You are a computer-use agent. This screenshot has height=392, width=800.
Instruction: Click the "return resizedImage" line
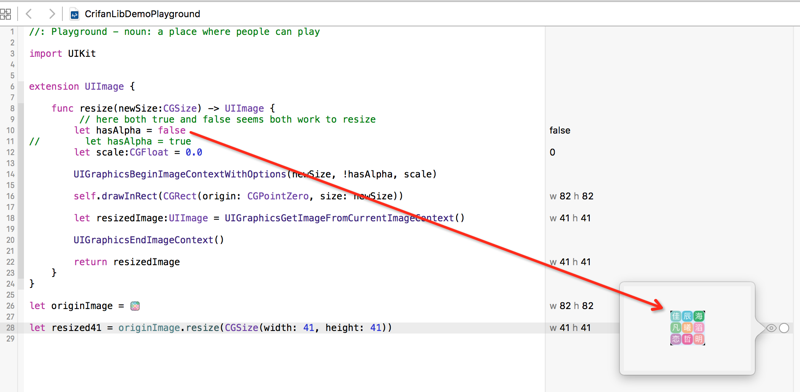tap(127, 262)
